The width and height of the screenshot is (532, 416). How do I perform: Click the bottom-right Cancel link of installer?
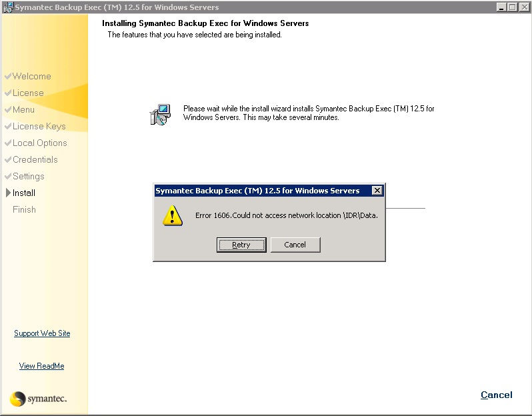coord(497,395)
